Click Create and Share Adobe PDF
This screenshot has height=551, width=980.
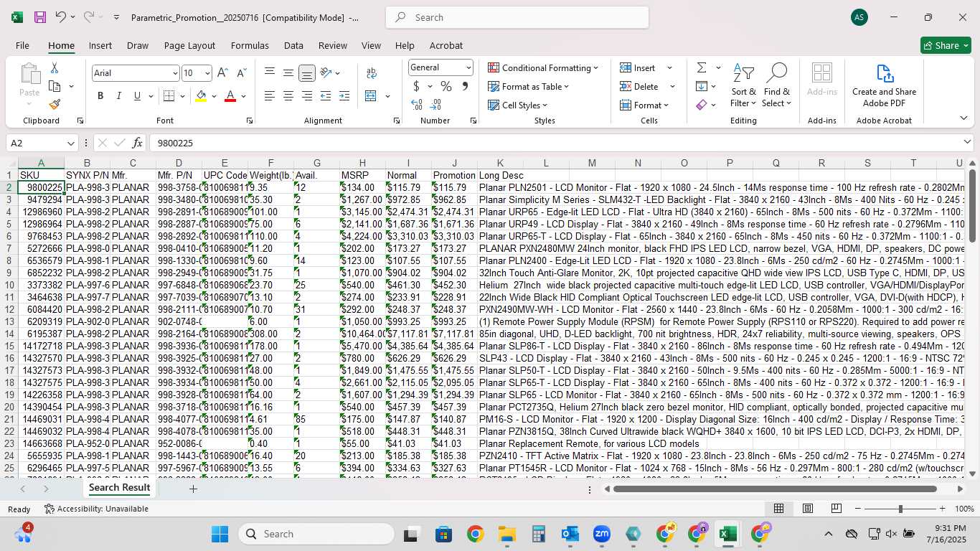(884, 85)
